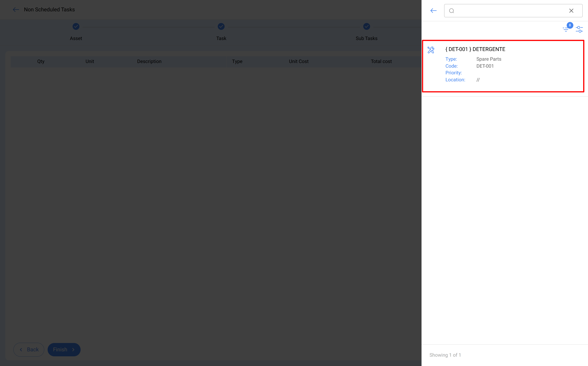Image resolution: width=588 pixels, height=366 pixels.
Task: Click the Finish button
Action: click(64, 349)
